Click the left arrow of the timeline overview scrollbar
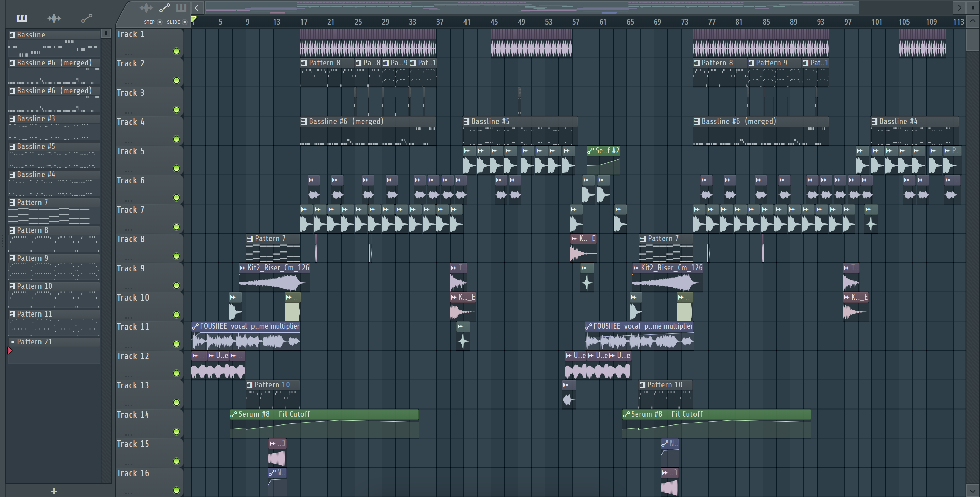 pyautogui.click(x=197, y=7)
